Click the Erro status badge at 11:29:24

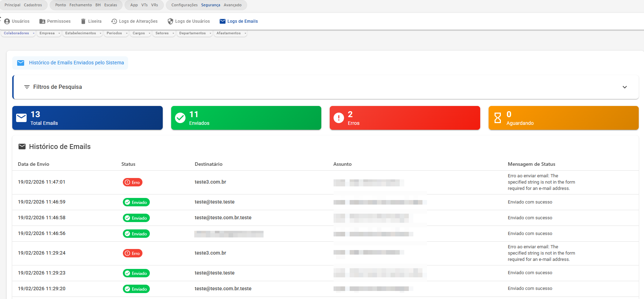[133, 253]
